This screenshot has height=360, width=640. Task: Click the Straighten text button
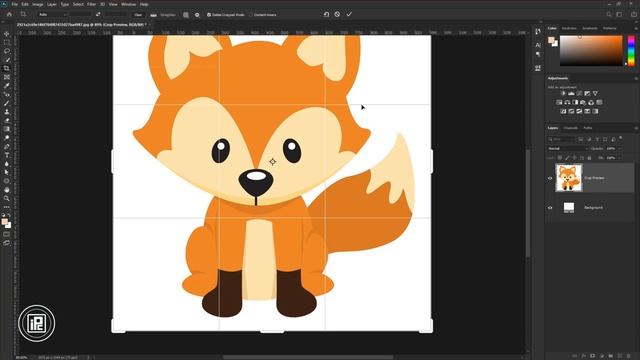coord(167,15)
